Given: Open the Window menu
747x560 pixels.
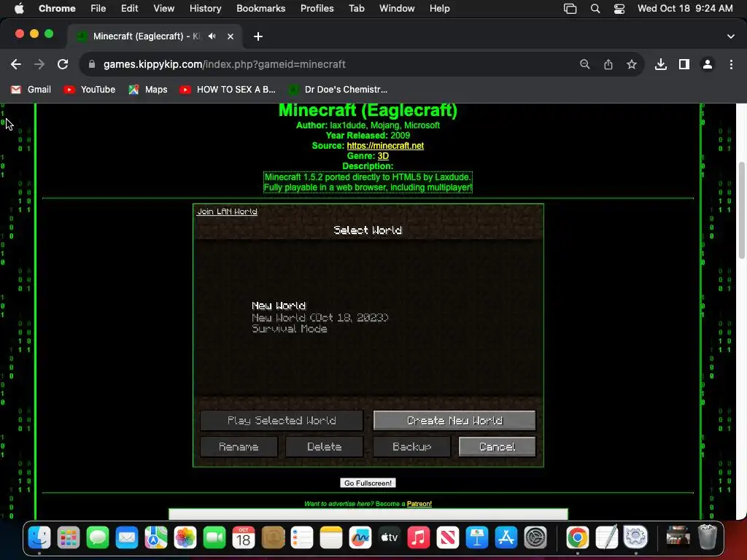Looking at the screenshot, I should pyautogui.click(x=397, y=9).
